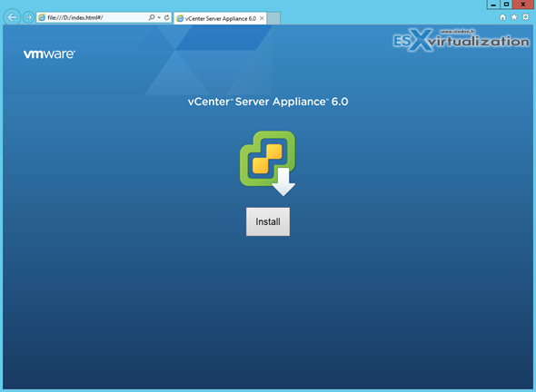Close the browser window

pos(523,5)
